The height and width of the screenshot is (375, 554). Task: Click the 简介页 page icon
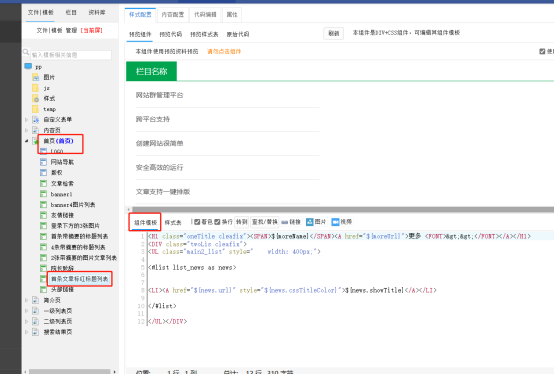(x=35, y=300)
